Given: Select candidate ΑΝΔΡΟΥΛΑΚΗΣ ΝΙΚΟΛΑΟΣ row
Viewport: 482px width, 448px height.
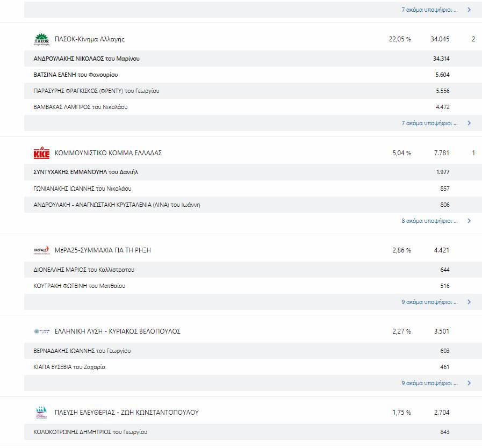Looking at the screenshot, I should pos(253,59).
